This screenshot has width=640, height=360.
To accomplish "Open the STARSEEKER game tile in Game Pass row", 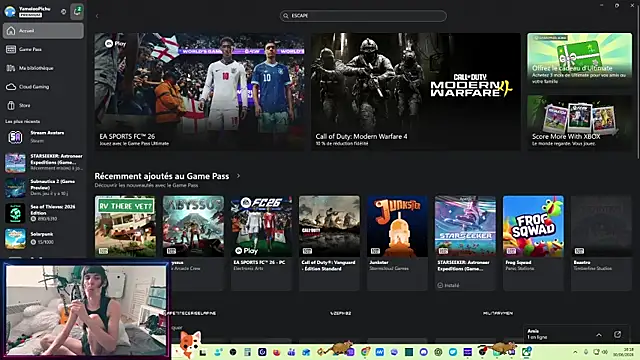I will click(465, 243).
